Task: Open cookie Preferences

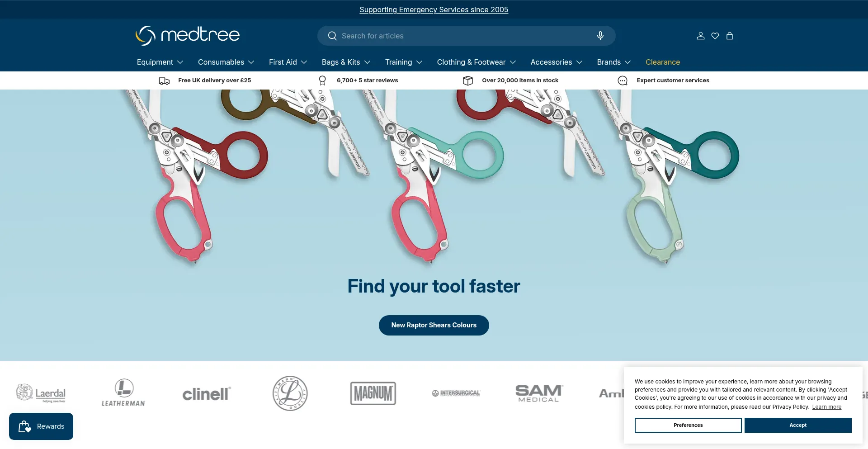Action: [x=688, y=425]
